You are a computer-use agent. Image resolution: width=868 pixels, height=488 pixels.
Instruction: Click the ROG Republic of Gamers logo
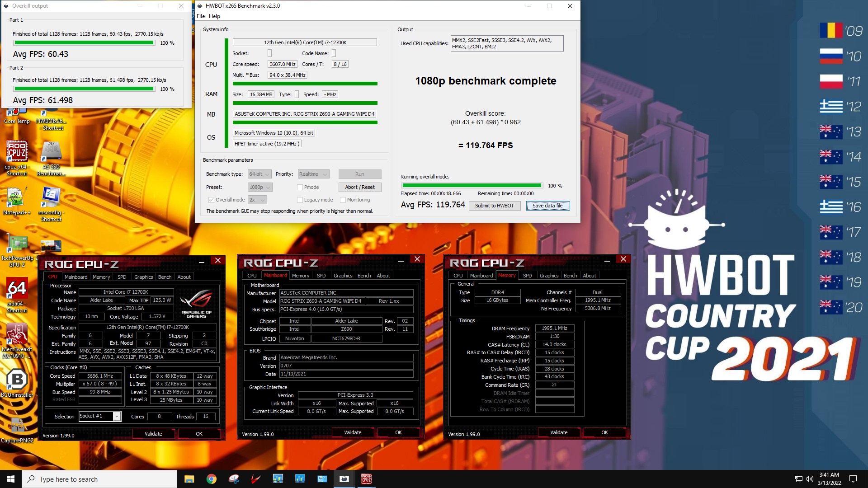click(x=196, y=304)
